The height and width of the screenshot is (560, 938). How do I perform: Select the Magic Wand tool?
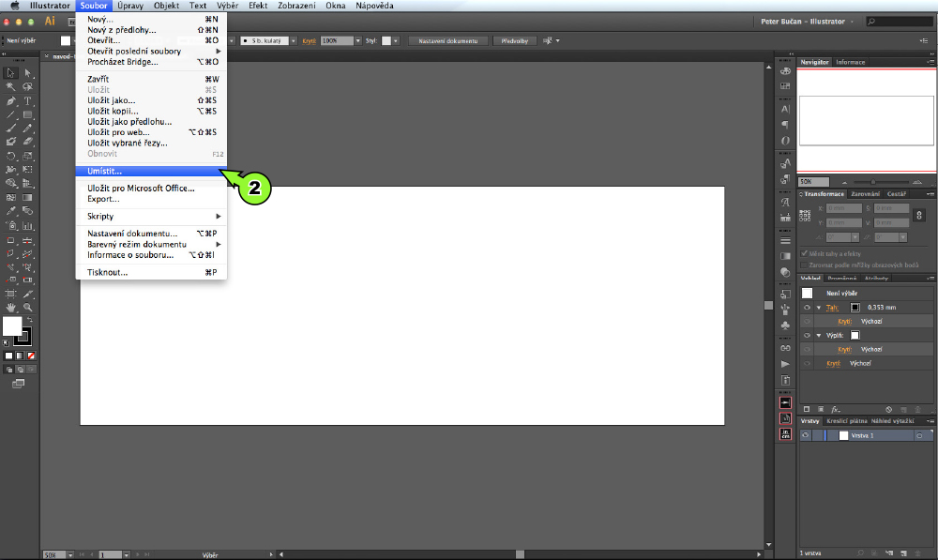(10, 86)
